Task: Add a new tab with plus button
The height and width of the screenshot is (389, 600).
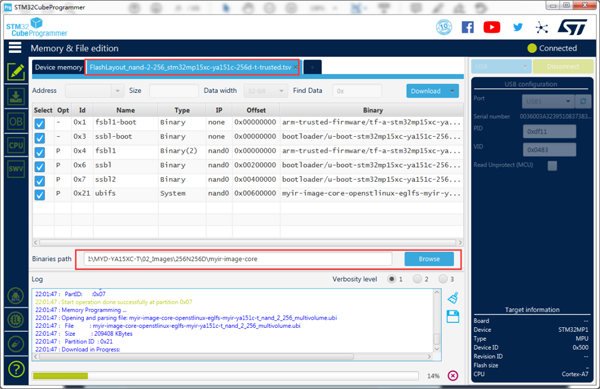Action: coord(312,67)
